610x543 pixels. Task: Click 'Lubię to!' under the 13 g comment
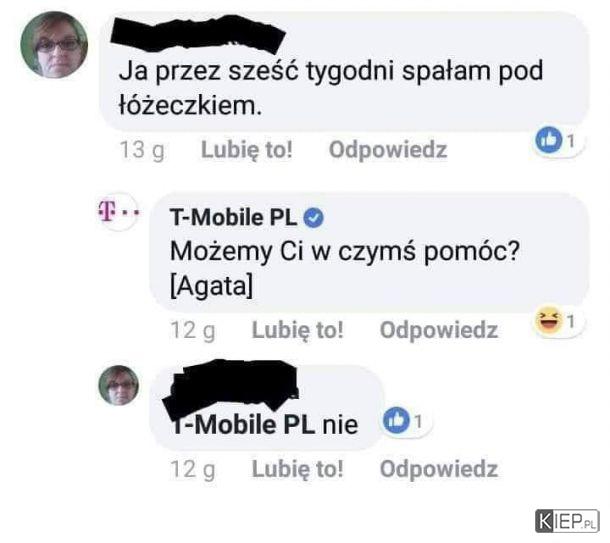point(247,150)
